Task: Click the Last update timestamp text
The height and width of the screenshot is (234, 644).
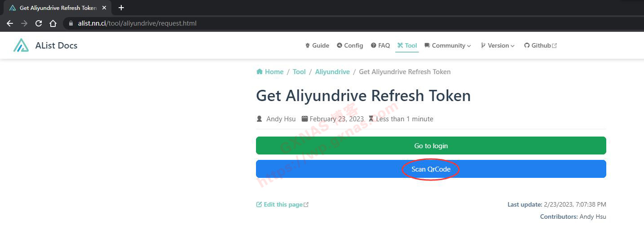Action: click(x=557, y=204)
